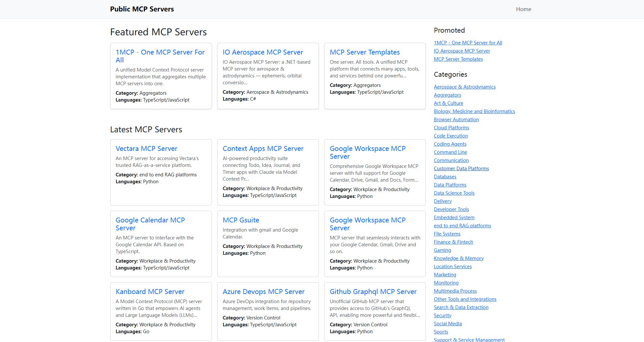Select the Communication category
The width and height of the screenshot is (644, 342).
point(451,160)
